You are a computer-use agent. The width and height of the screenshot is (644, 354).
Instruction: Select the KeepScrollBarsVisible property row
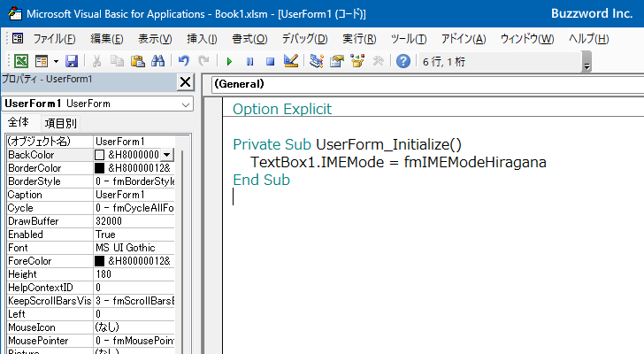(x=90, y=301)
